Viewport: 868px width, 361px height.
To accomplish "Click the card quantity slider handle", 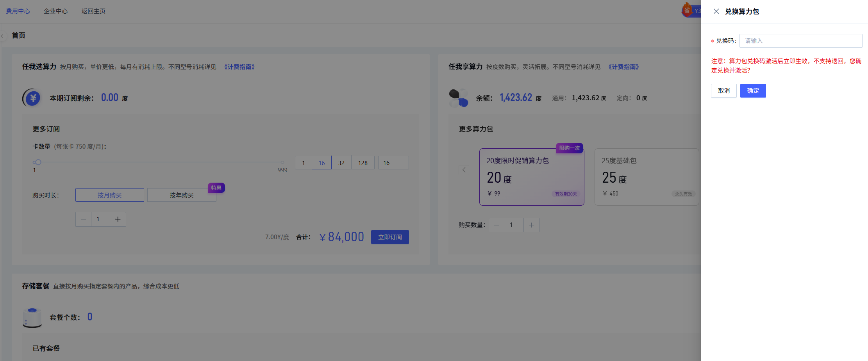I will click(38, 162).
